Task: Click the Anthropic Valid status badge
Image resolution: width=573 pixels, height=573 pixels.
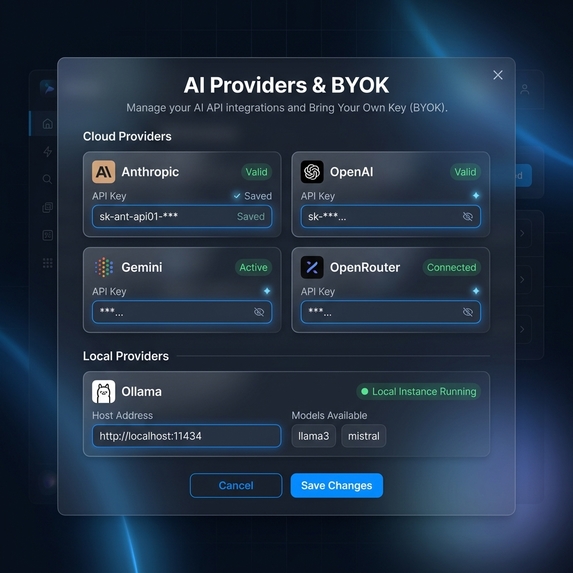Action: click(x=257, y=172)
